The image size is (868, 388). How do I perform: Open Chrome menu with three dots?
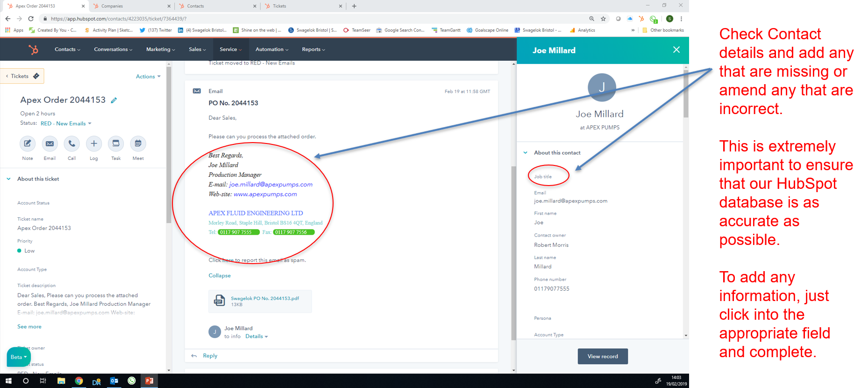[x=681, y=19]
